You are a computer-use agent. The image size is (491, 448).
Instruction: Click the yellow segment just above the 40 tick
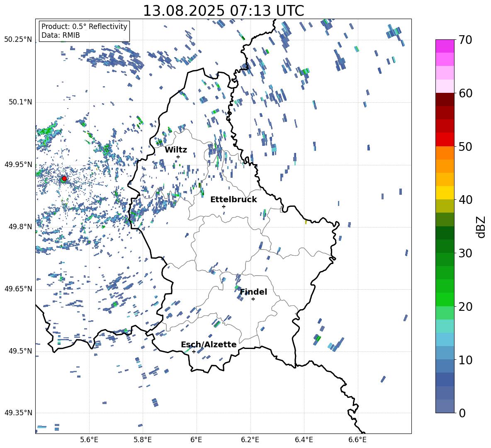(x=445, y=193)
